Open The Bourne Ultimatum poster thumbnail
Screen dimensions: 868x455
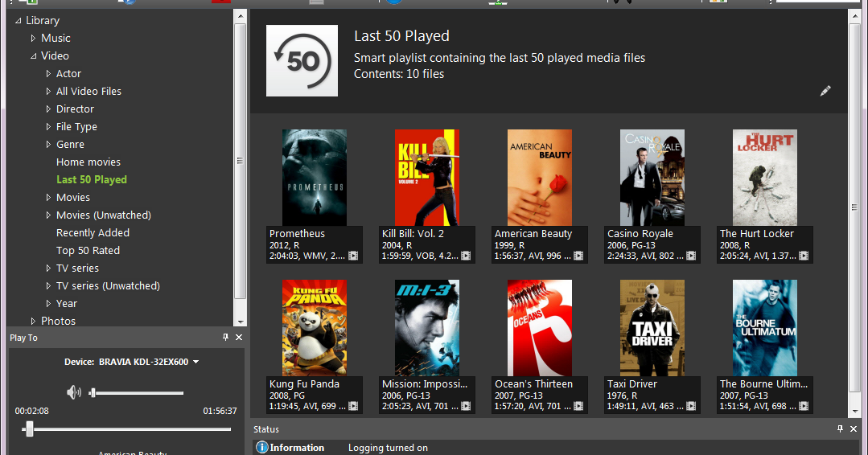point(765,328)
